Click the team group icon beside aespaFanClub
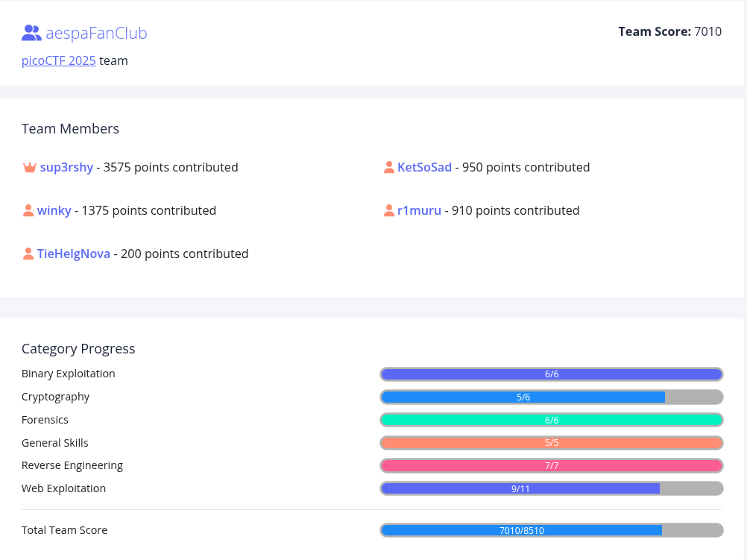 coord(31,33)
